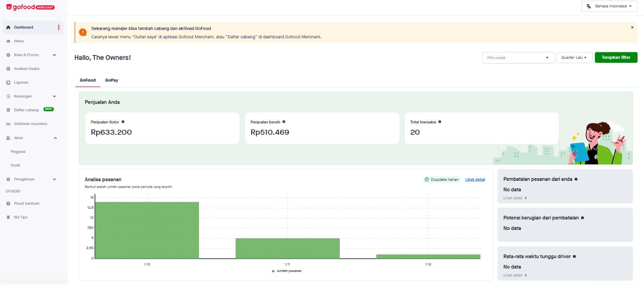The height and width of the screenshot is (285, 644).
Task: Click the BARU badge next to Daftar cabang
Action: pyautogui.click(x=49, y=109)
